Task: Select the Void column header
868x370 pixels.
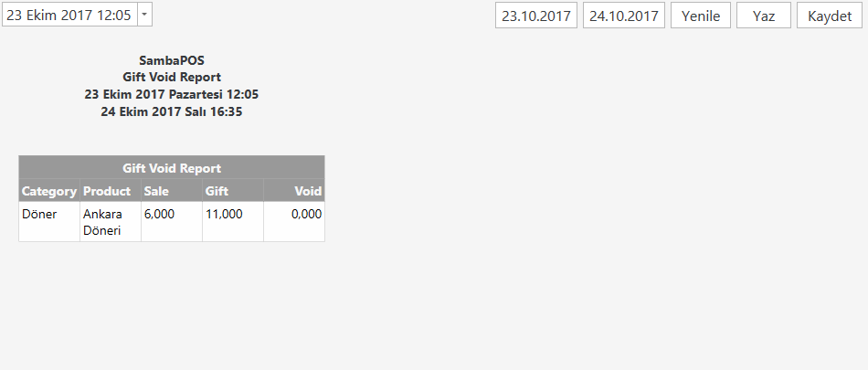Action: tap(294, 191)
